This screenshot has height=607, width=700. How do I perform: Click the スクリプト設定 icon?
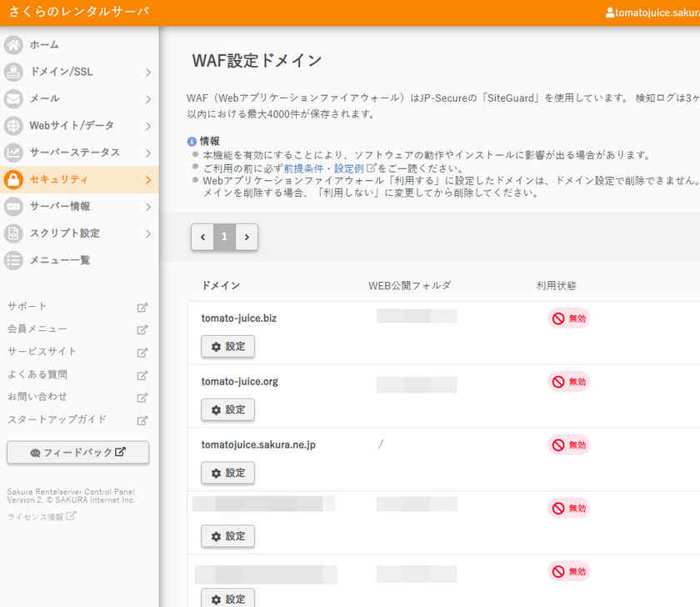13,233
